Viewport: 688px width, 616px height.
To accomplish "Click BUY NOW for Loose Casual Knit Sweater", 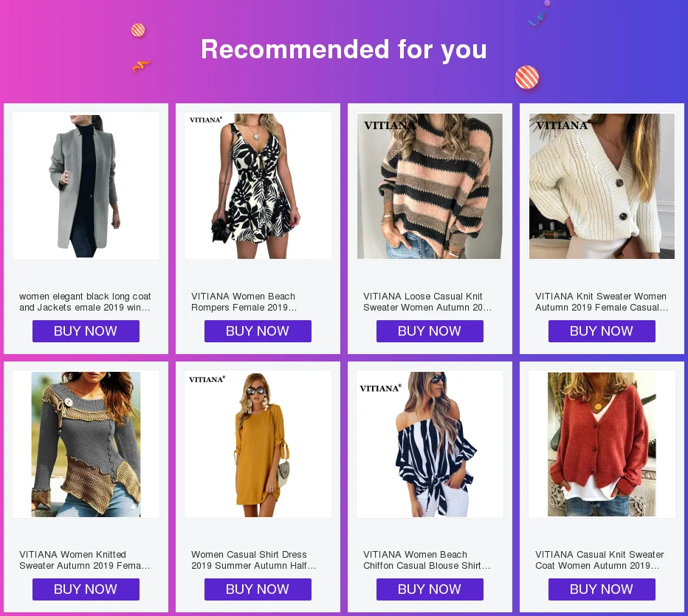I will (x=430, y=331).
